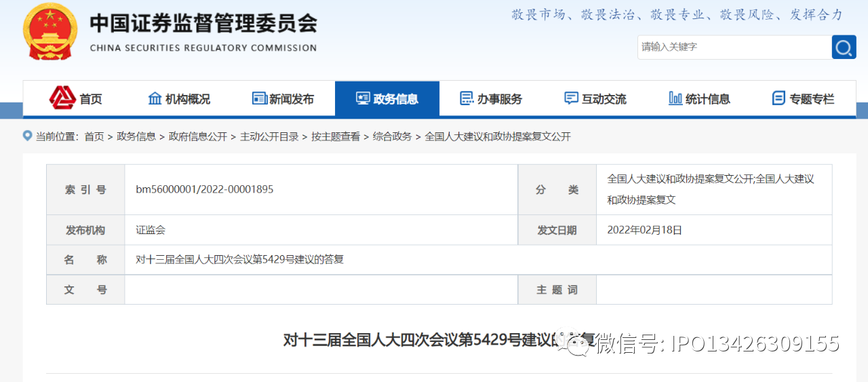Click the 证监会 publishing agency value
Image resolution: width=868 pixels, height=382 pixels.
click(151, 230)
